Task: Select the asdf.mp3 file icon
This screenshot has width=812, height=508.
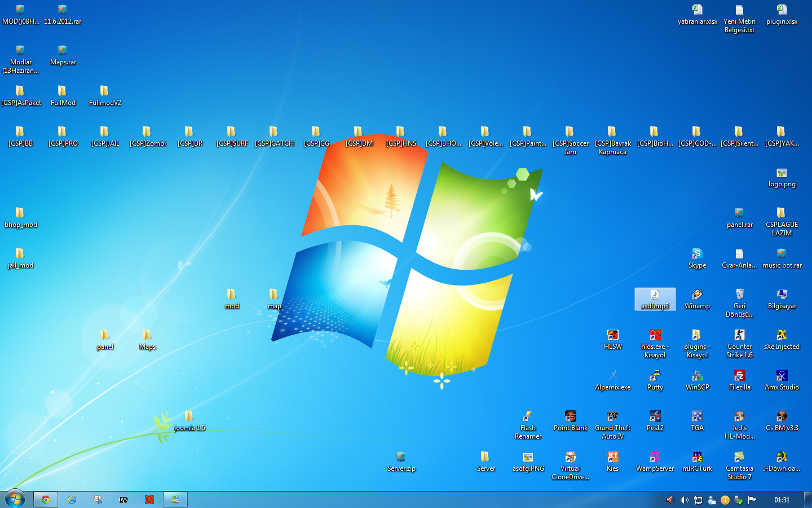Action: (x=655, y=299)
